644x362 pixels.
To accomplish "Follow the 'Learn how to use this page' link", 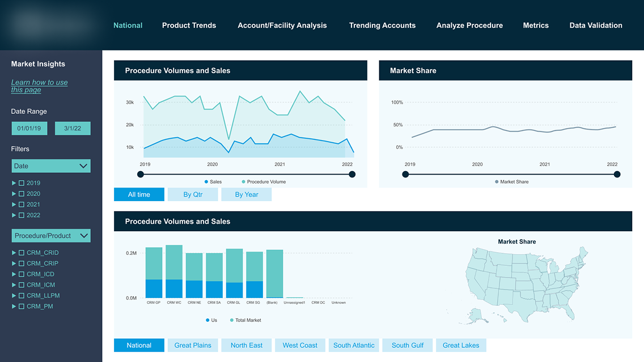I will [x=39, y=86].
